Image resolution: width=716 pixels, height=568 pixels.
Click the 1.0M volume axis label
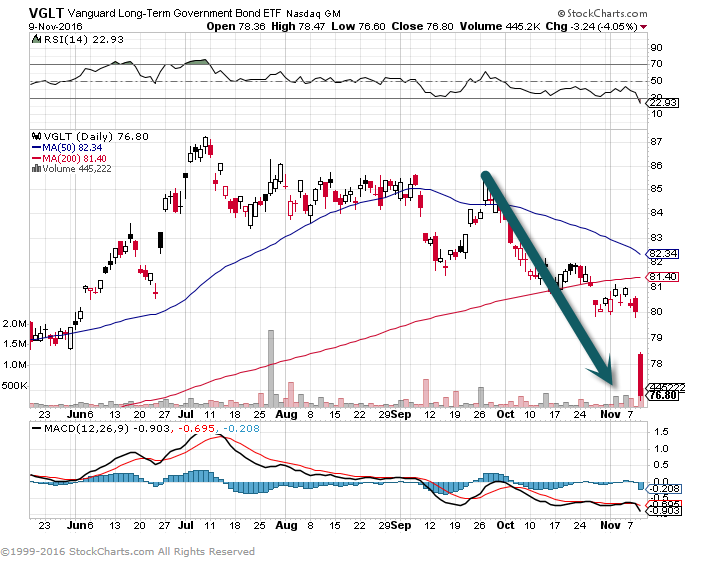coord(15,365)
